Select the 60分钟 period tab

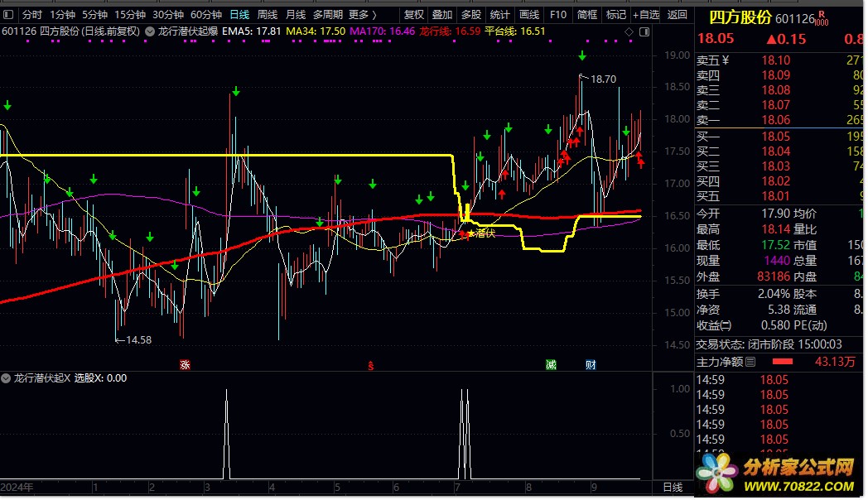tap(205, 15)
